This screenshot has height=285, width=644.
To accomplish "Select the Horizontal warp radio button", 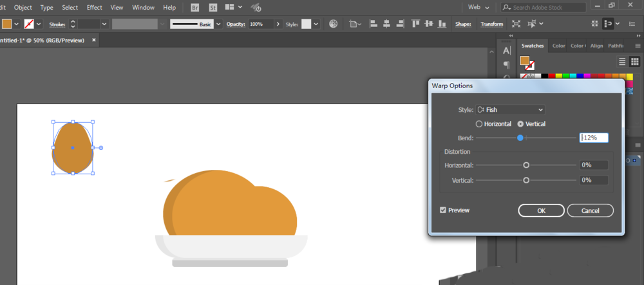I will [x=478, y=124].
